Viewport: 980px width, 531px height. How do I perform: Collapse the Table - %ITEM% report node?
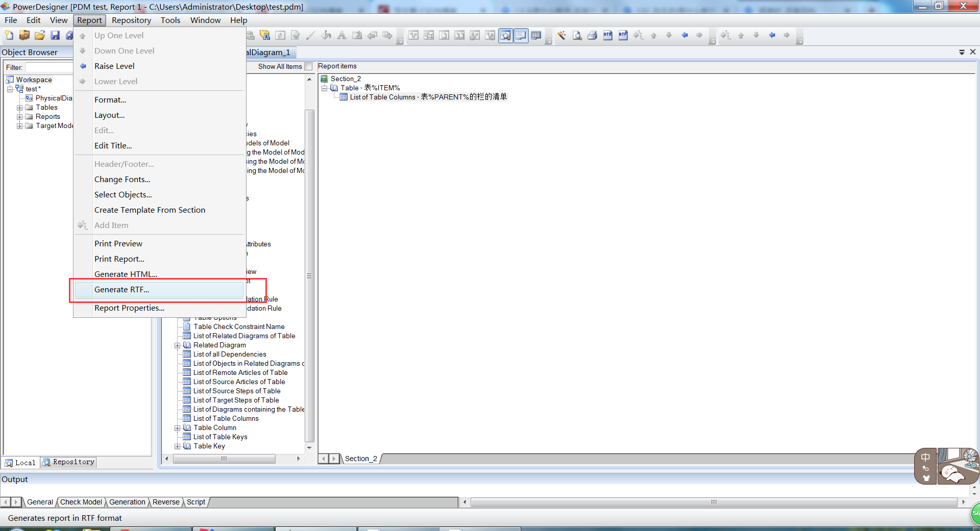[x=324, y=88]
